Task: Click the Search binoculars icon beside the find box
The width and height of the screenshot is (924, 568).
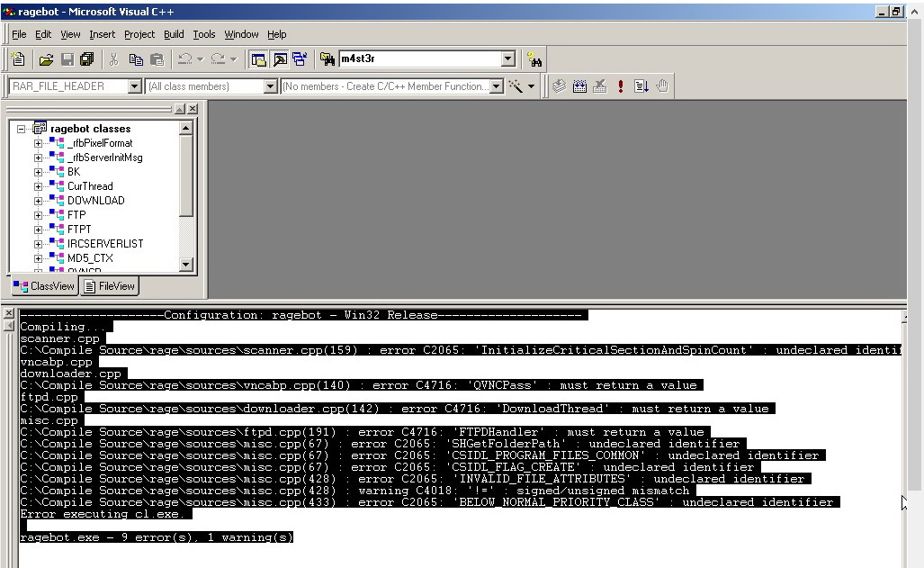Action: click(534, 59)
